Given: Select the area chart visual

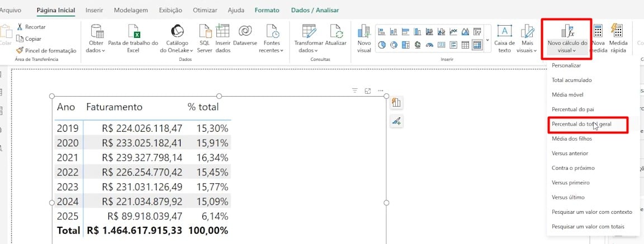Looking at the screenshot, I should tap(465, 32).
